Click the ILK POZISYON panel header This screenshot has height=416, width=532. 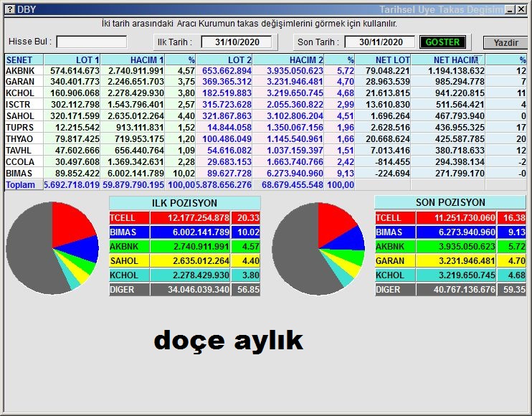(x=184, y=203)
